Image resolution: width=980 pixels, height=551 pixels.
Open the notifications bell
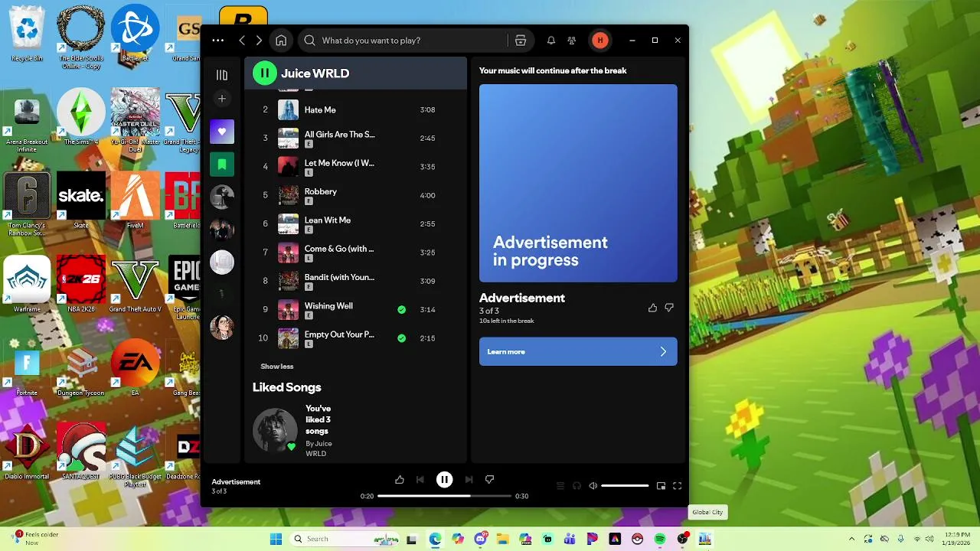550,41
